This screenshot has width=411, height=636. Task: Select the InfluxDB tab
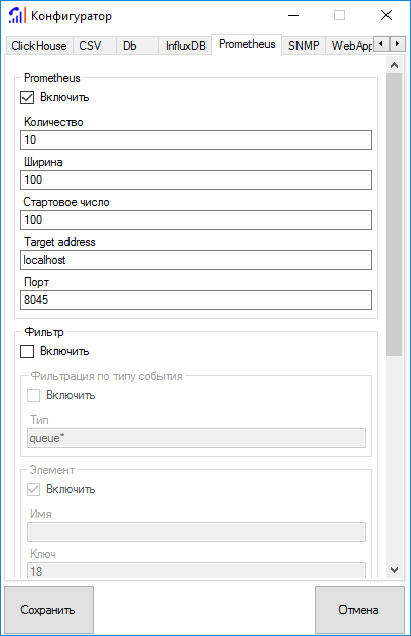pyautogui.click(x=185, y=46)
